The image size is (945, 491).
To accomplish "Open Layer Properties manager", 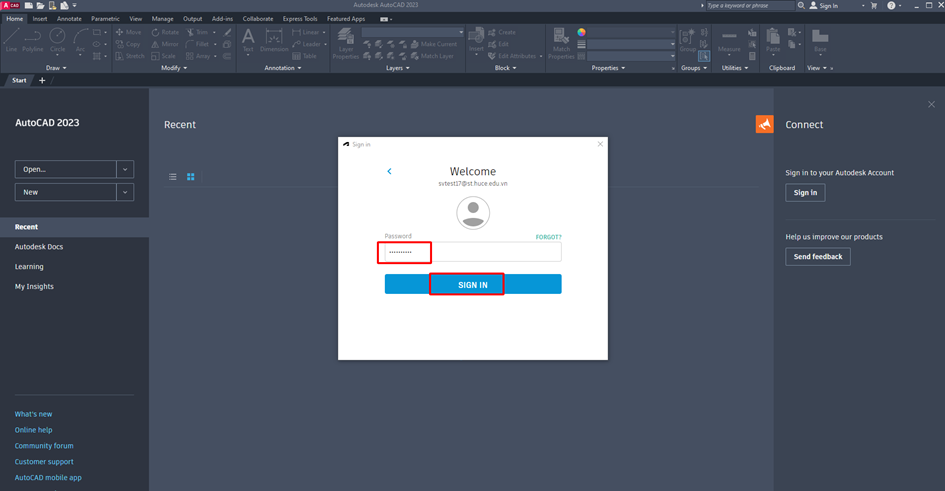I will pyautogui.click(x=346, y=43).
